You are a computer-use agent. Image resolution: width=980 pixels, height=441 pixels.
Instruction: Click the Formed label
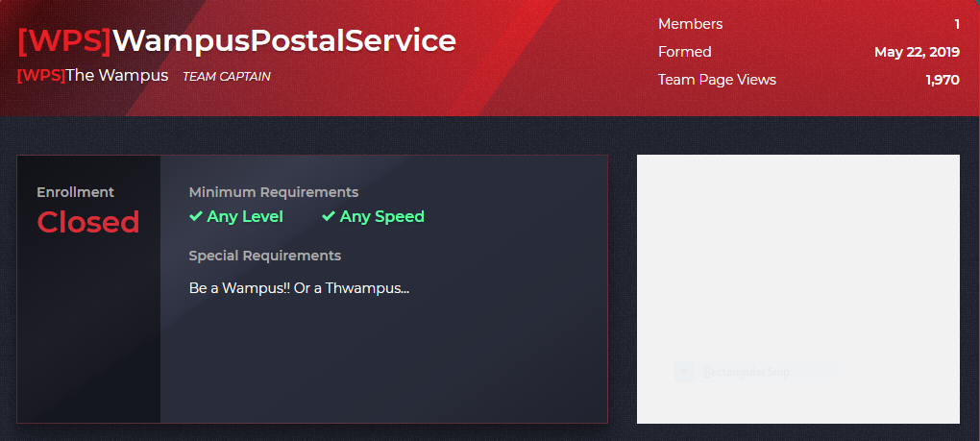point(684,52)
